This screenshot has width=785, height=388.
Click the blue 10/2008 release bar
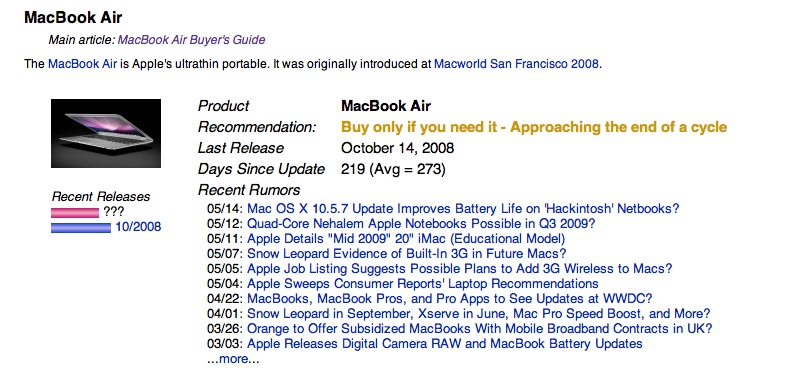coord(81,228)
